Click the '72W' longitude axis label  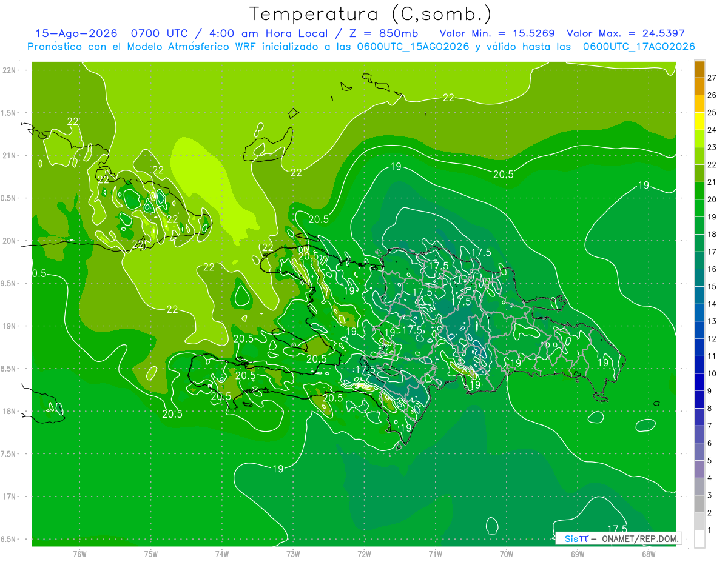(x=364, y=554)
